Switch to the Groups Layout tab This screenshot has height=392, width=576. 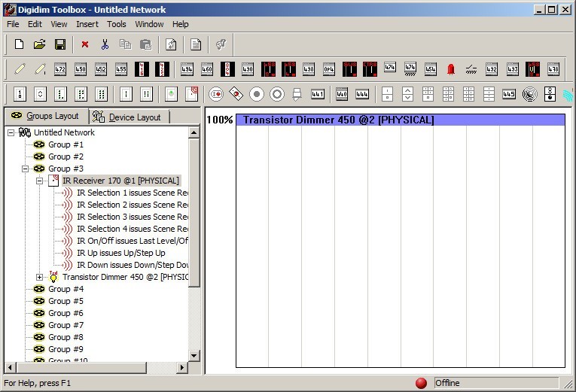click(x=46, y=116)
